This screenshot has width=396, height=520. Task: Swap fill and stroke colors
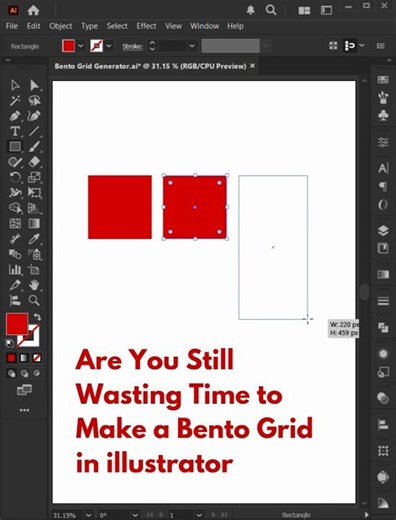(37, 317)
